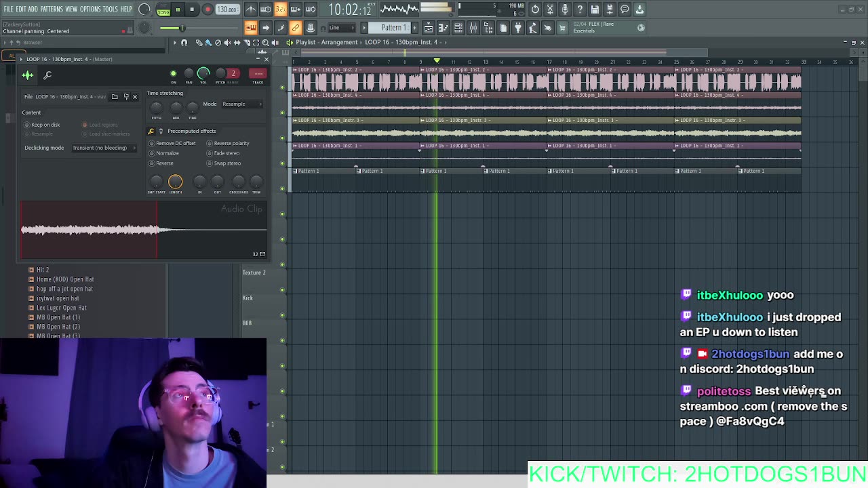The height and width of the screenshot is (488, 868).
Task: Click the VOL knob in channel settings
Action: pos(203,73)
